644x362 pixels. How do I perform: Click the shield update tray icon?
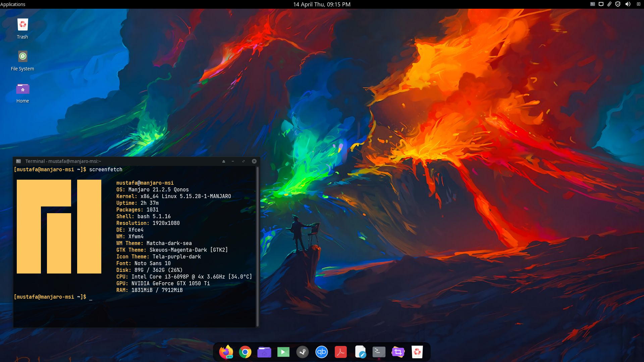pyautogui.click(x=618, y=4)
